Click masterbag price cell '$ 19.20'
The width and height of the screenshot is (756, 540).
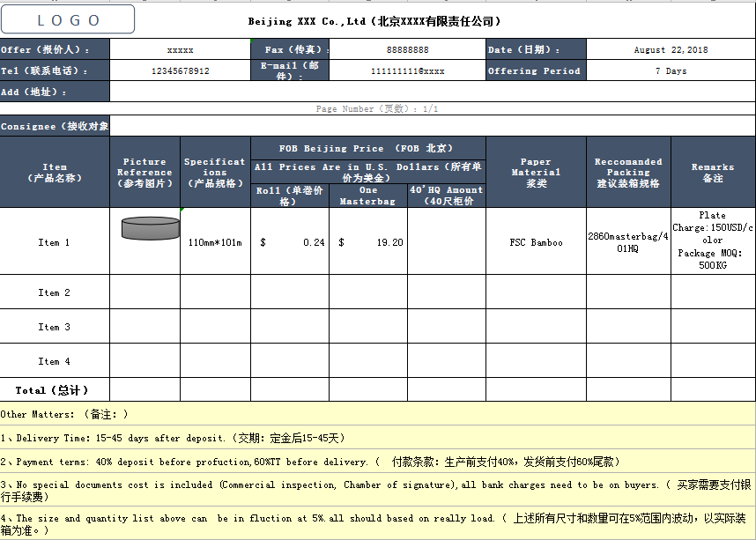coord(368,242)
